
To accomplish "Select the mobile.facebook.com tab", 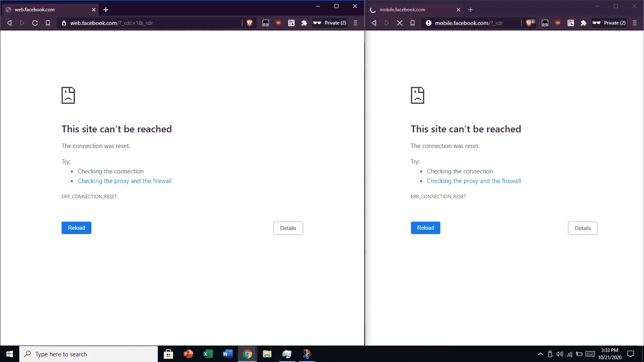I will (415, 10).
